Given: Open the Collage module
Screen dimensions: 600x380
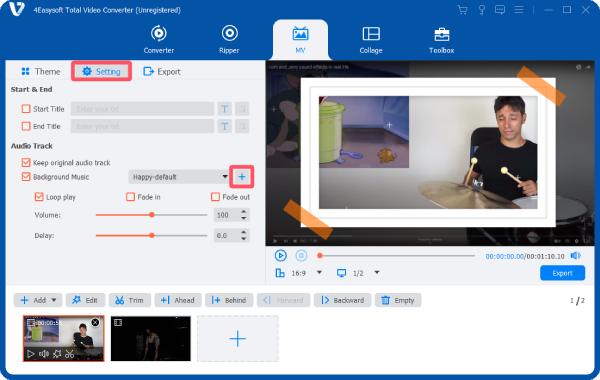Looking at the screenshot, I should click(x=371, y=39).
